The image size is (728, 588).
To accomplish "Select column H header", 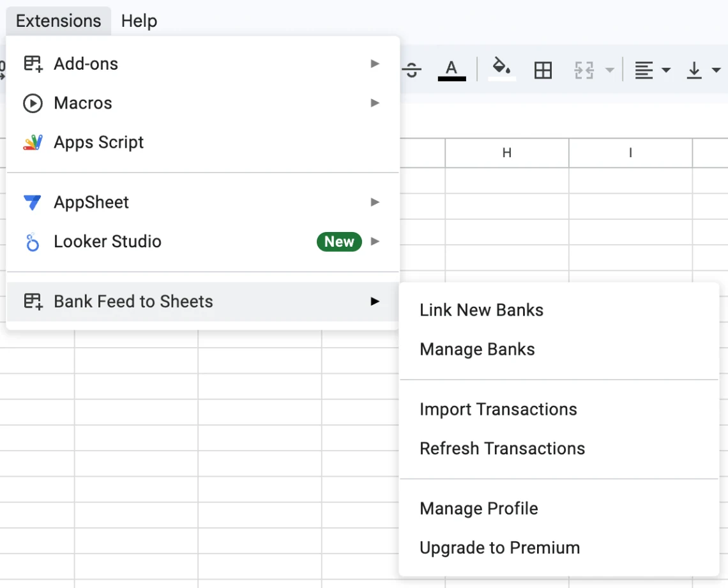I will pos(507,153).
